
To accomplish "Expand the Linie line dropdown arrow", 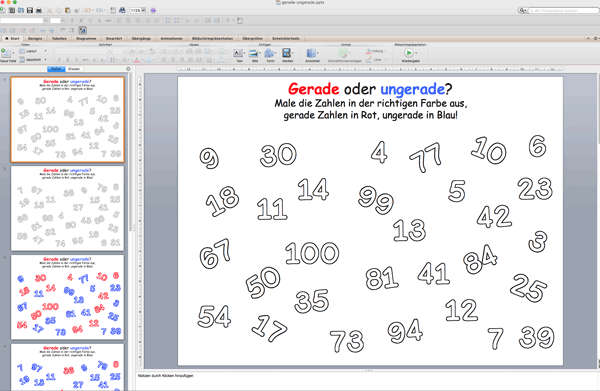I will [385, 60].
